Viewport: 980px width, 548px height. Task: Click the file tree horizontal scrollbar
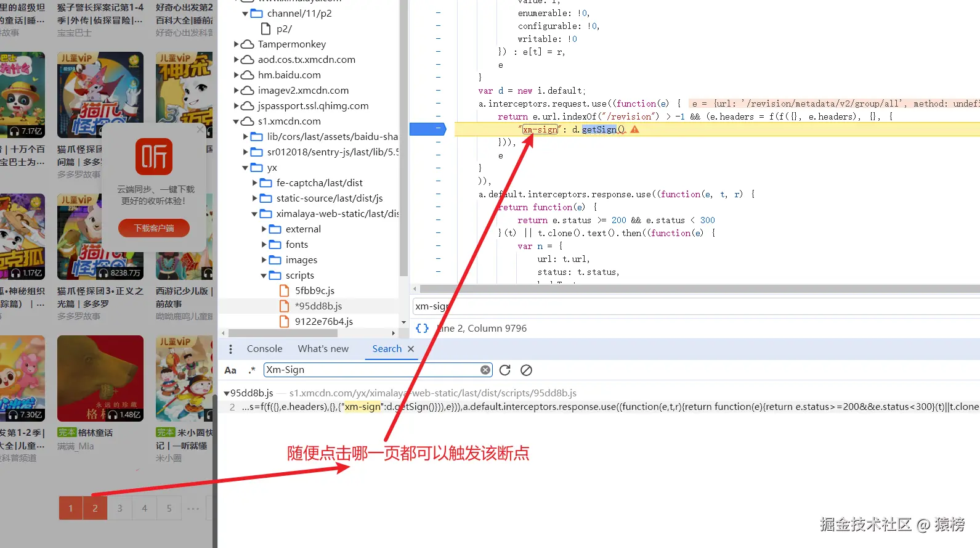[x=282, y=333]
